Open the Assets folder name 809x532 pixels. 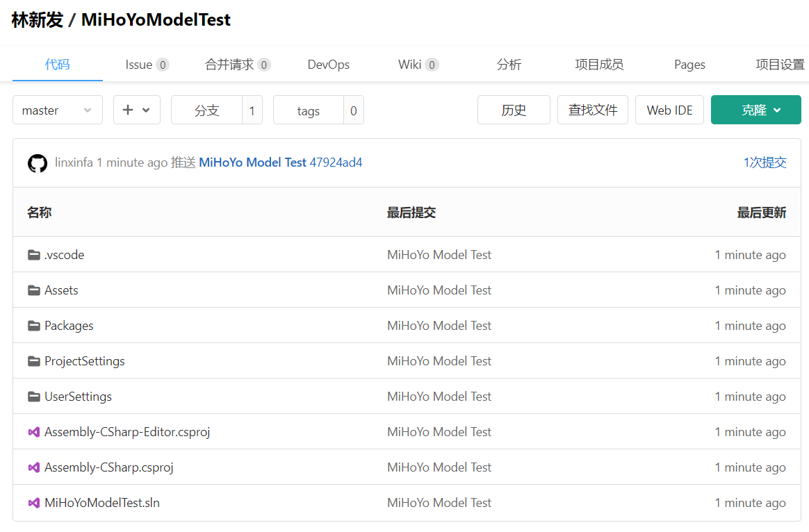point(61,291)
